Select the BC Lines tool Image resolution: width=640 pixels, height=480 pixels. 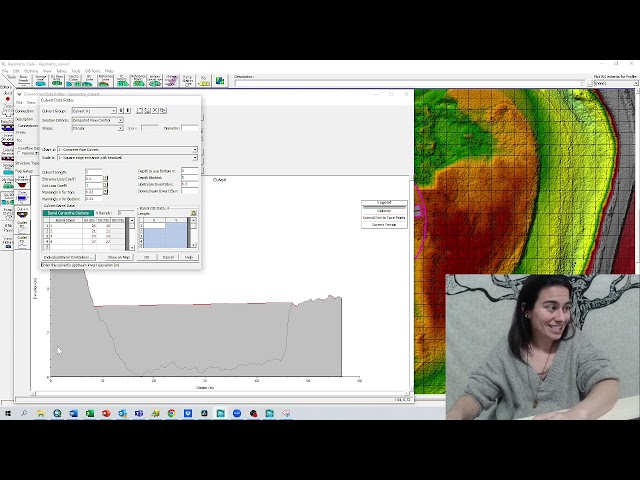(x=88, y=80)
